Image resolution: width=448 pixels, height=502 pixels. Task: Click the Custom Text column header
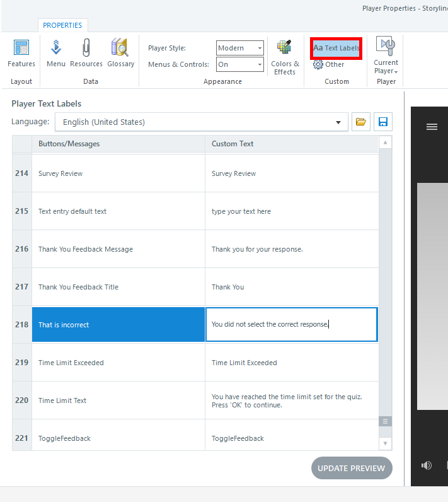coord(292,144)
